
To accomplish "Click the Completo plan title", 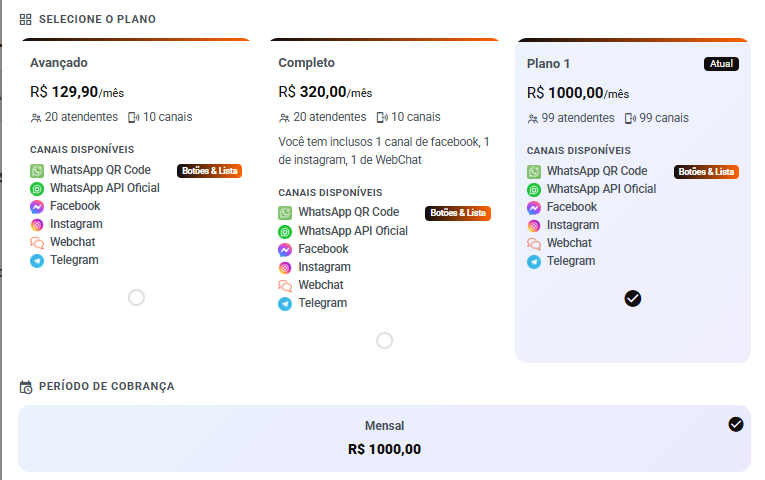I will pyautogui.click(x=306, y=63).
